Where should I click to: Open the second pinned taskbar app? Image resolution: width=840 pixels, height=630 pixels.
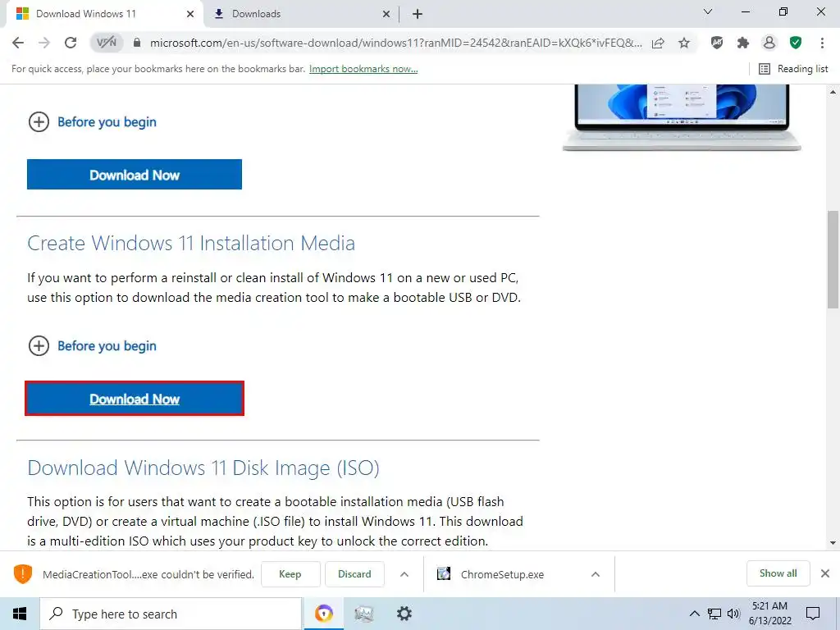click(363, 614)
